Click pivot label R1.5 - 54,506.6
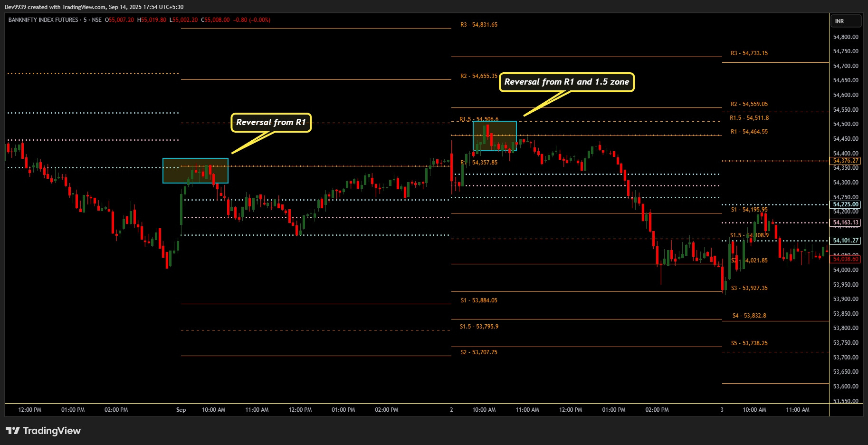The height and width of the screenshot is (445, 868). [479, 119]
